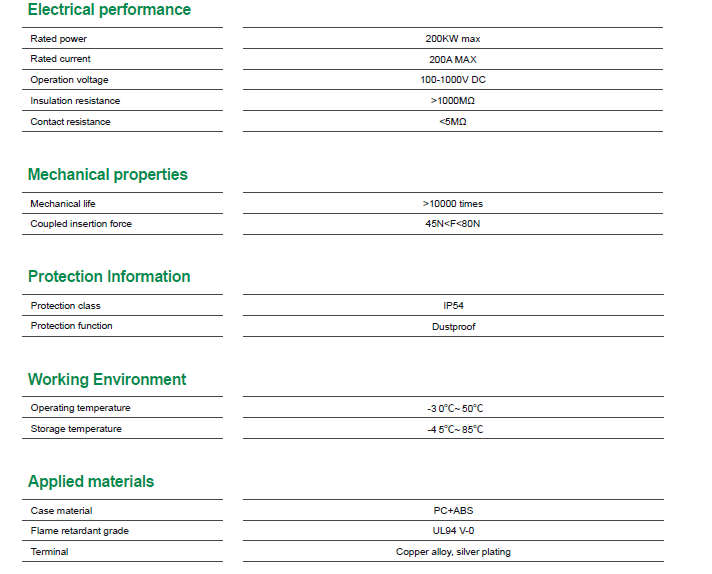Select the >10000 times value
The image size is (712, 574).
(453, 204)
